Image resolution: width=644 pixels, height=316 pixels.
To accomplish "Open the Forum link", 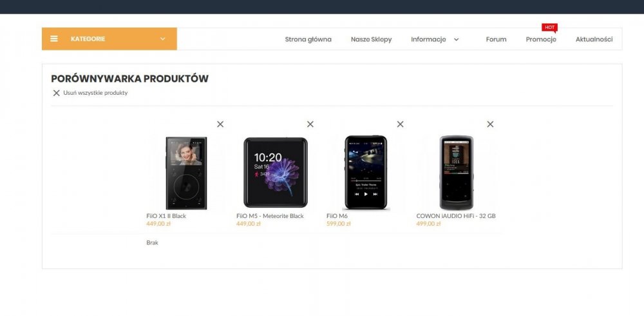I will [496, 39].
